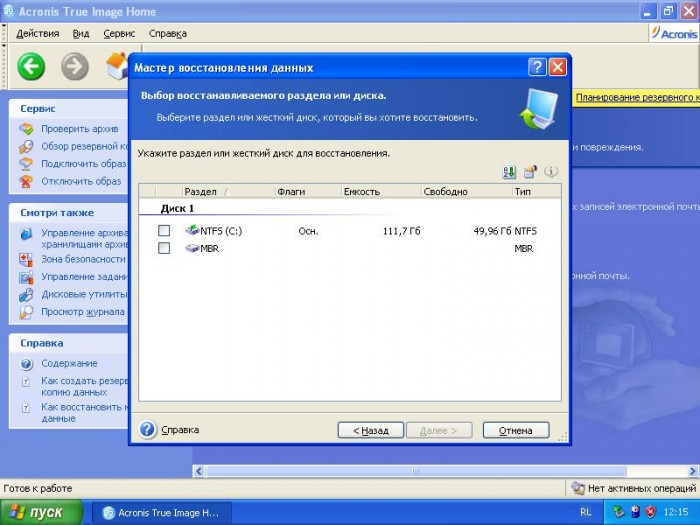Click the Управление заданиями icon
Viewport: 700px width, 525px height.
[26, 277]
